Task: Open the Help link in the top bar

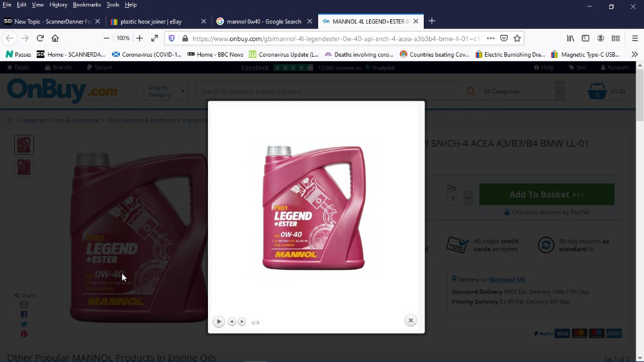Action: click(544, 68)
